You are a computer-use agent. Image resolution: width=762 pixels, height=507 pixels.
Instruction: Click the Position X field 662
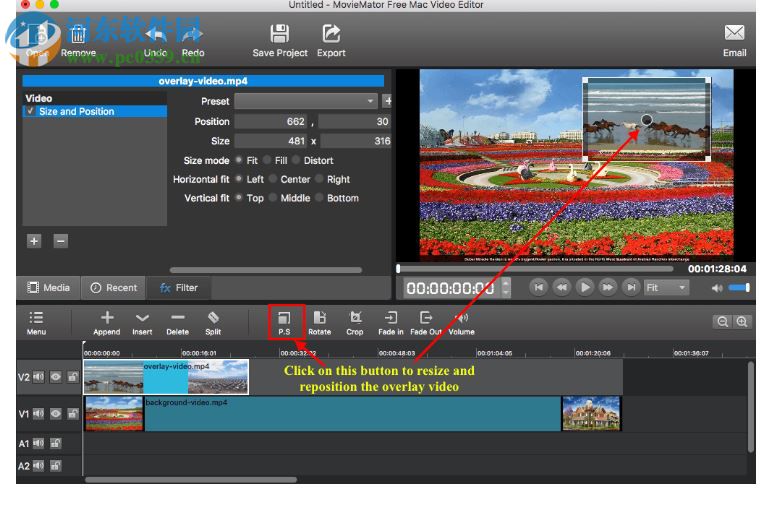tap(271, 122)
